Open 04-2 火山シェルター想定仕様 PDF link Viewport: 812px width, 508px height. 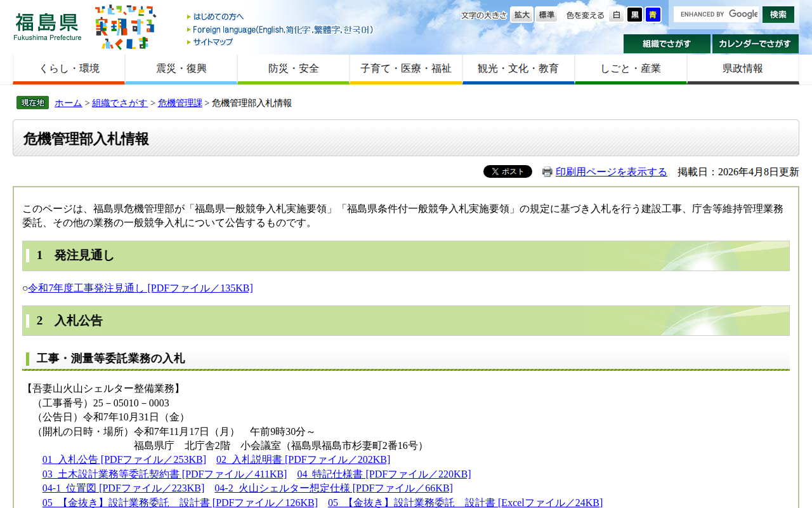coord(334,488)
